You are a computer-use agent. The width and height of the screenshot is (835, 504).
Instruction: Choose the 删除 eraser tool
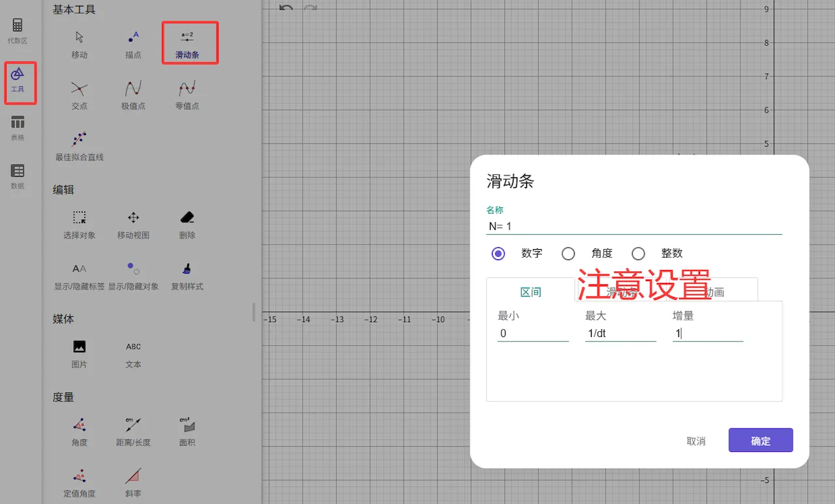pyautogui.click(x=187, y=223)
